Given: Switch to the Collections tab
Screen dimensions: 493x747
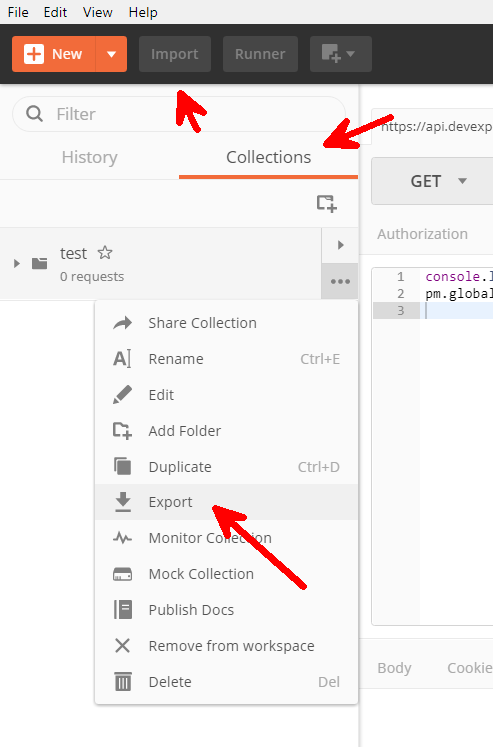Looking at the screenshot, I should (x=269, y=157).
